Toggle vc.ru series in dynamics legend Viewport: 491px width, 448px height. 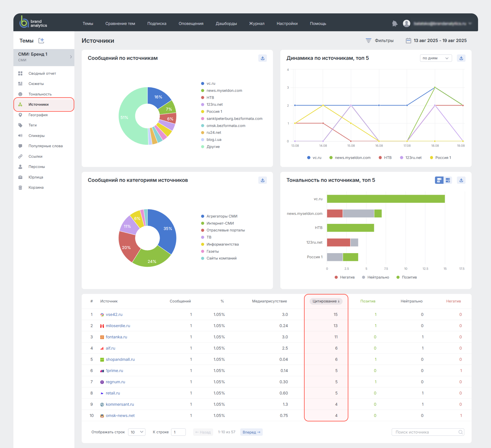314,158
